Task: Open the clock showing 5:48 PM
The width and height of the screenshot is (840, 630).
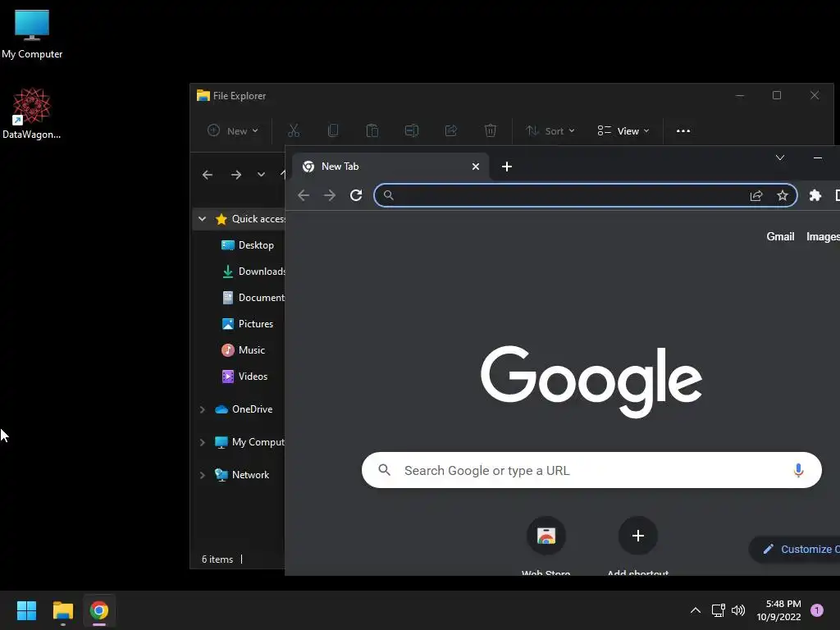Action: [778, 610]
